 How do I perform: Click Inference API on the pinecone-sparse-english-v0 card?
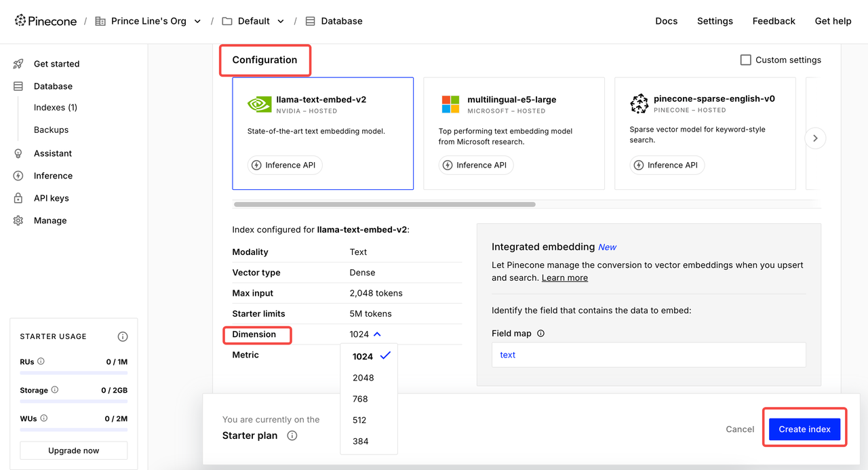[667, 165]
